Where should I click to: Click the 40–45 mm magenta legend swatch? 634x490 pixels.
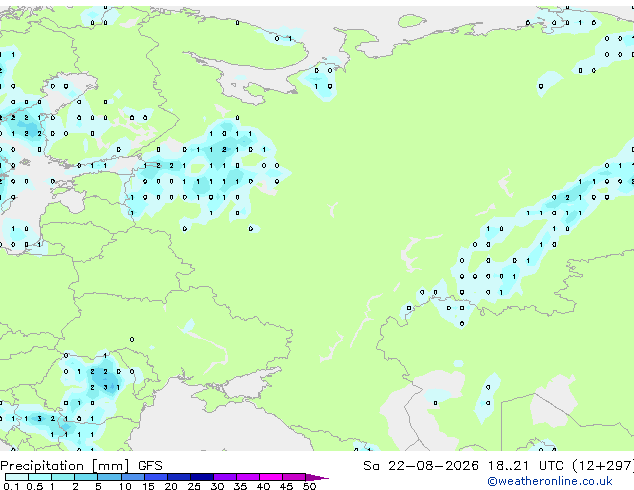(271, 477)
